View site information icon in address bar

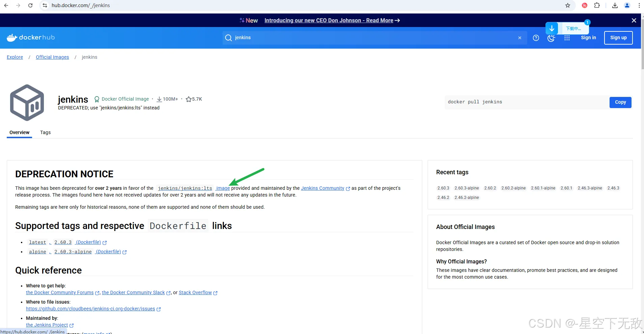45,5
